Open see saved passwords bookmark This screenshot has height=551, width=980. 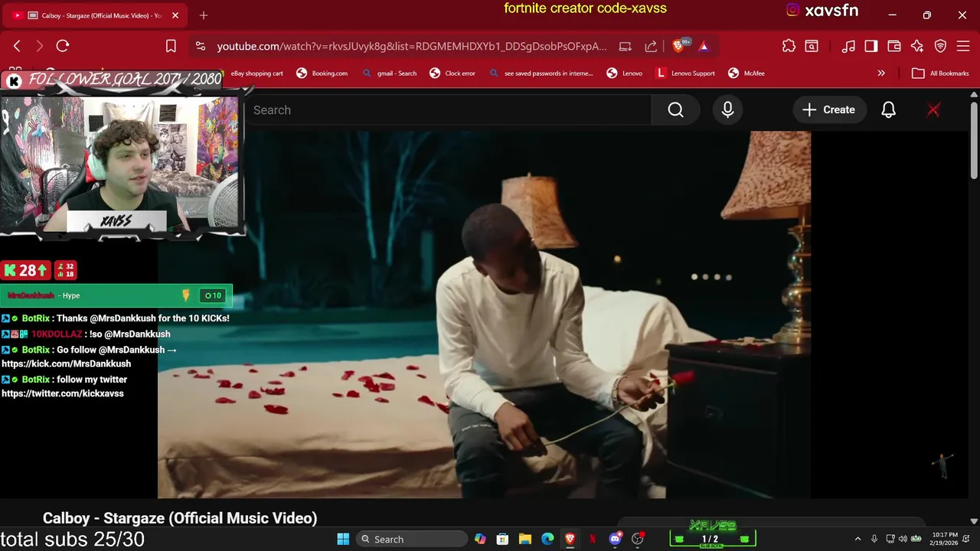click(541, 73)
